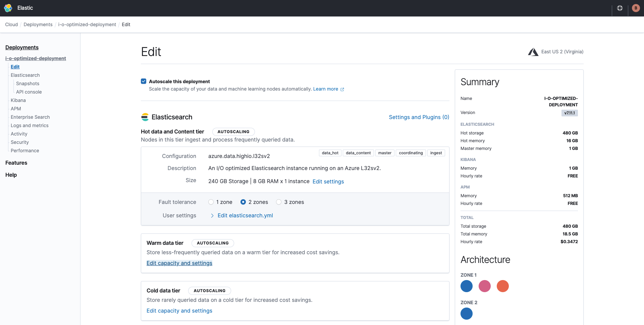Open Deployments heading in sidebar
This screenshot has height=325, width=644.
(22, 47)
